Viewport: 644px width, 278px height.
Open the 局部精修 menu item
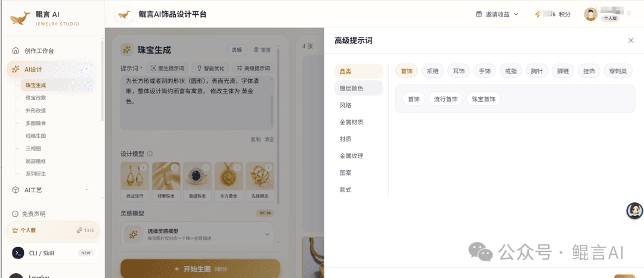click(x=36, y=161)
